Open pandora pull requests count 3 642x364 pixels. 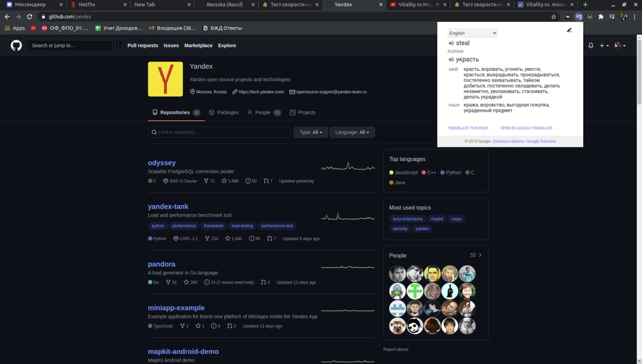265,282
